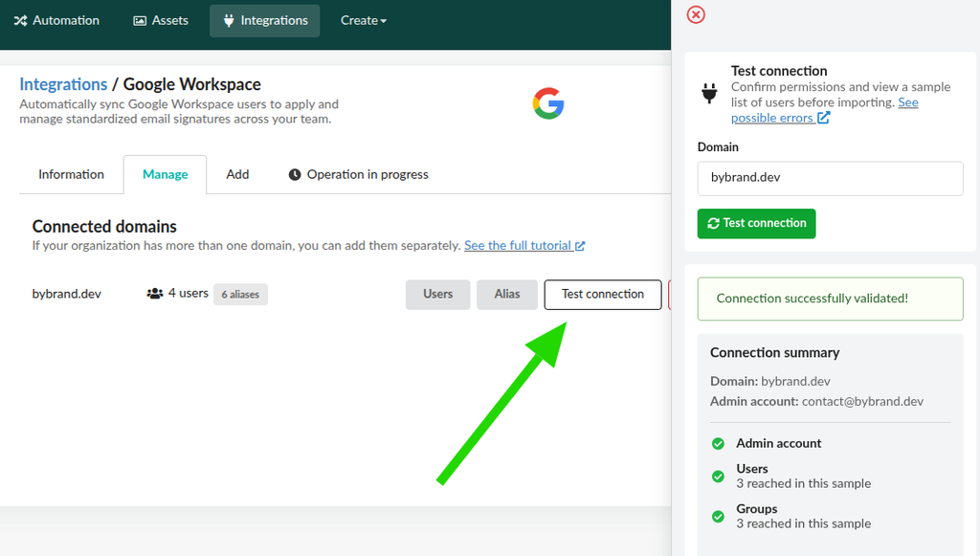Click the green Test connection button
This screenshot has width=980, height=556.
(756, 224)
